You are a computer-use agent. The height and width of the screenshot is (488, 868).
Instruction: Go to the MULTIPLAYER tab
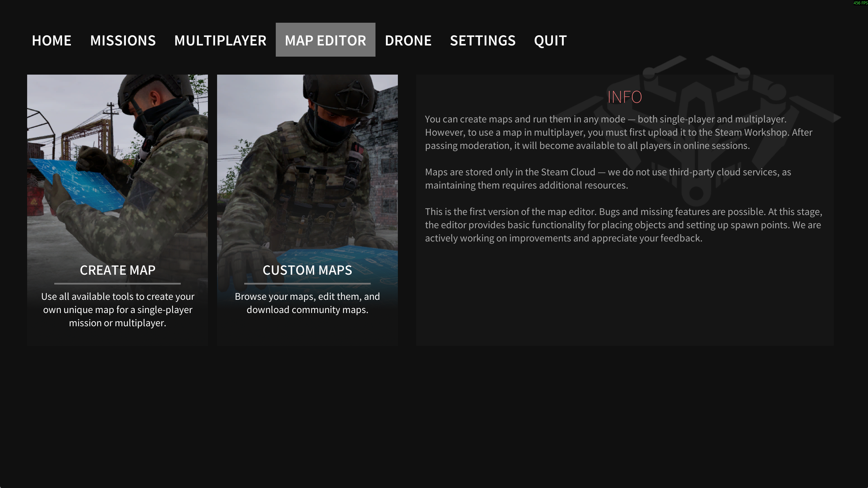tap(220, 40)
